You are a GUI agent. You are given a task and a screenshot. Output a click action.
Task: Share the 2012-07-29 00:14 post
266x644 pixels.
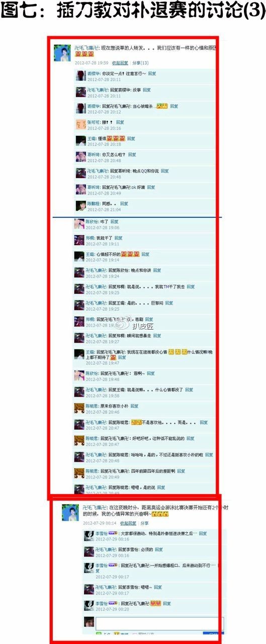coord(144,523)
